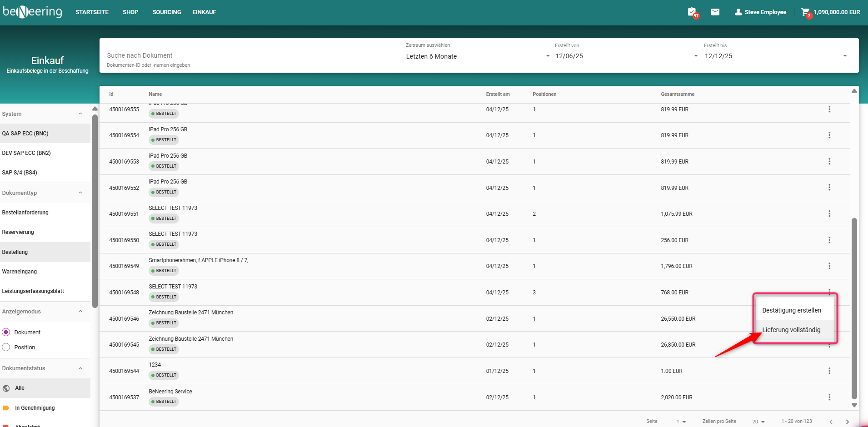Image resolution: width=868 pixels, height=427 pixels.
Task: Filter by document type Bestellung
Action: [x=45, y=252]
